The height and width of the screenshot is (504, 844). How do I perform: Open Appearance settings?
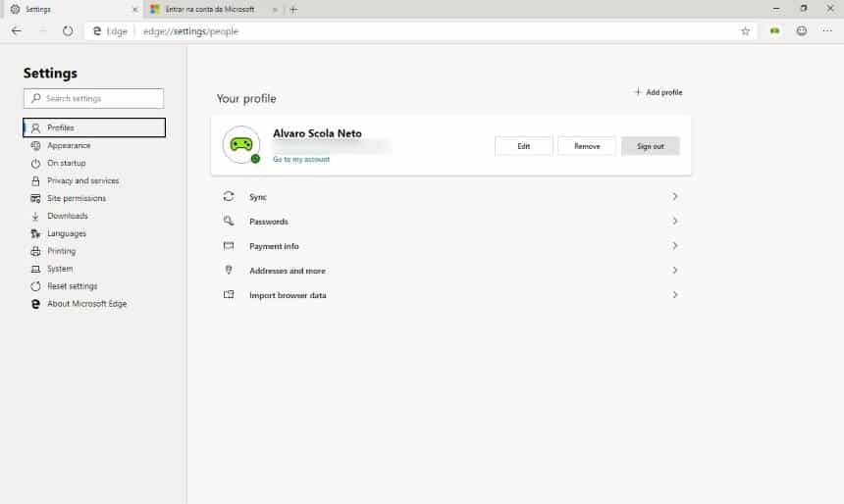69,145
